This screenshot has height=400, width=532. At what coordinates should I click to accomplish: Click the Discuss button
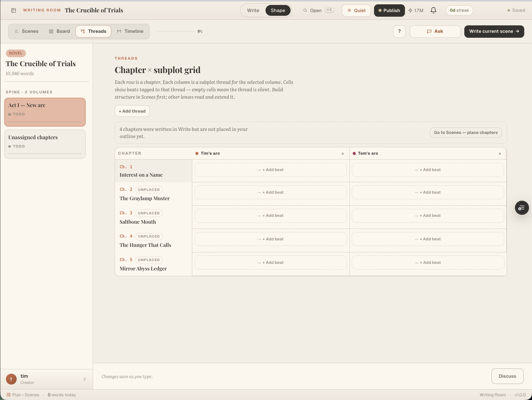(507, 376)
